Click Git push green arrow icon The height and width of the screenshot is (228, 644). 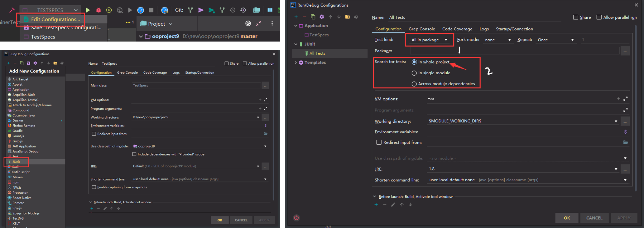[212, 10]
